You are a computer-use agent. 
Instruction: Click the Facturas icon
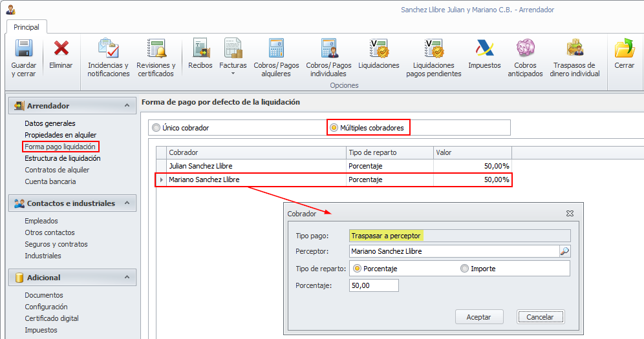[233, 48]
